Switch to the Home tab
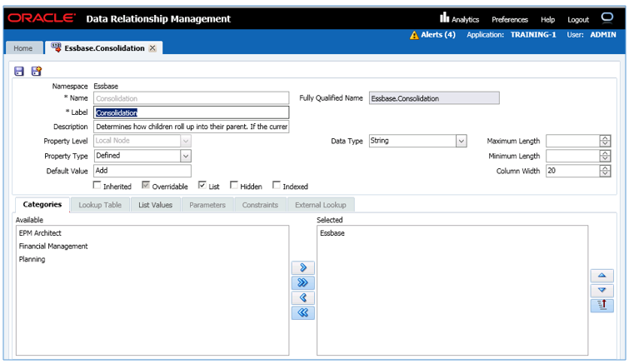This screenshot has height=364, width=629. [23, 48]
